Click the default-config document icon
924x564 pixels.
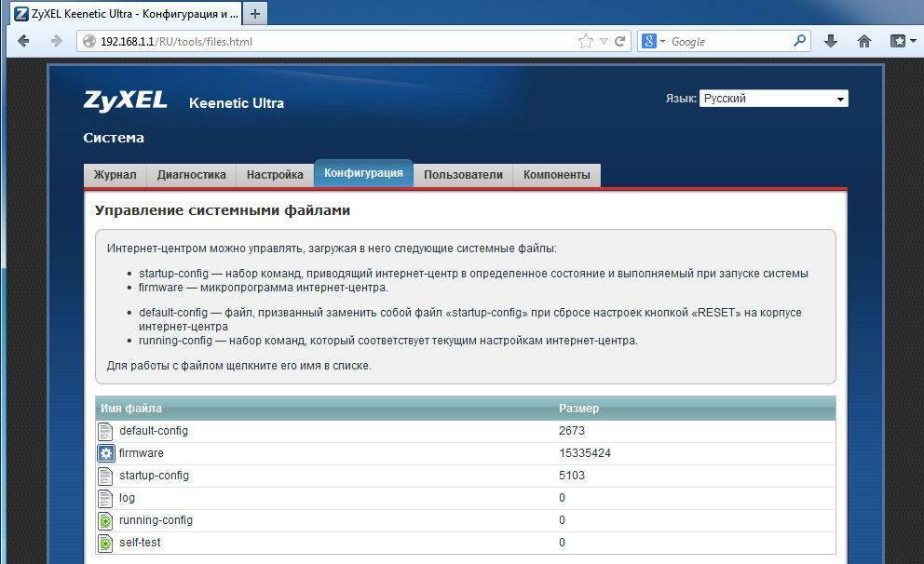(106, 431)
